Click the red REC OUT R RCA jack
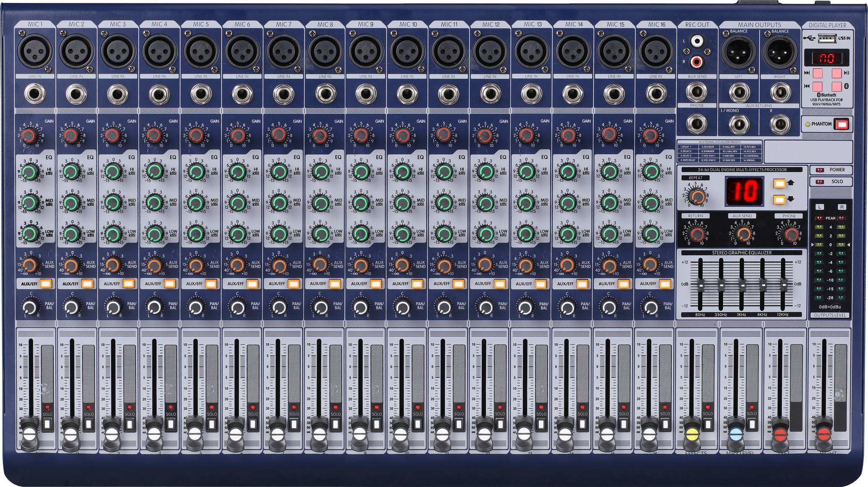 tap(697, 62)
